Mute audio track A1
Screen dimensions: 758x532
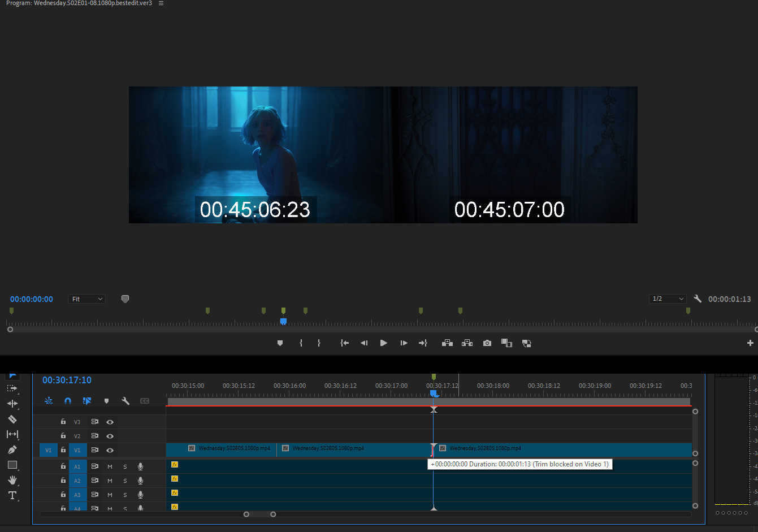[x=110, y=466]
